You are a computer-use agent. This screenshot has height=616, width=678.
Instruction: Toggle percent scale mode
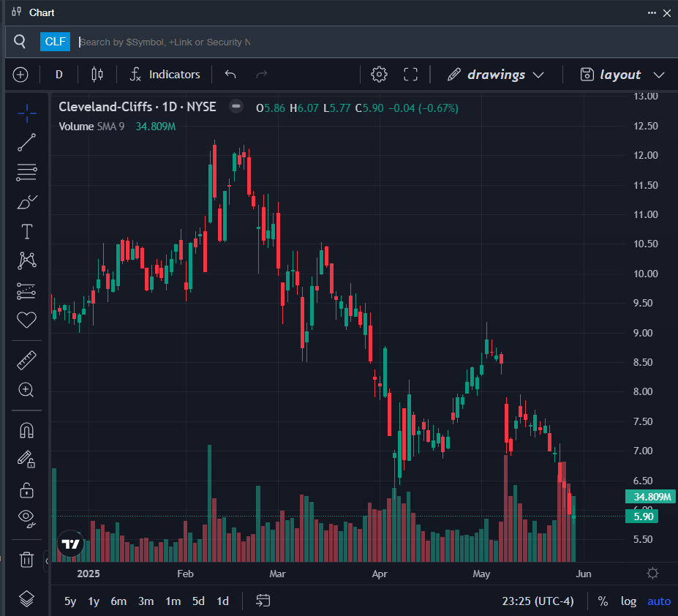[x=603, y=601]
